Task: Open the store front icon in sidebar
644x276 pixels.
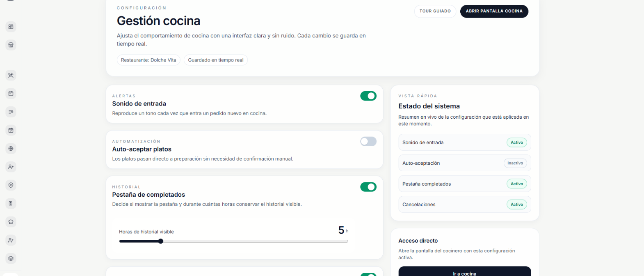Action: [x=11, y=45]
